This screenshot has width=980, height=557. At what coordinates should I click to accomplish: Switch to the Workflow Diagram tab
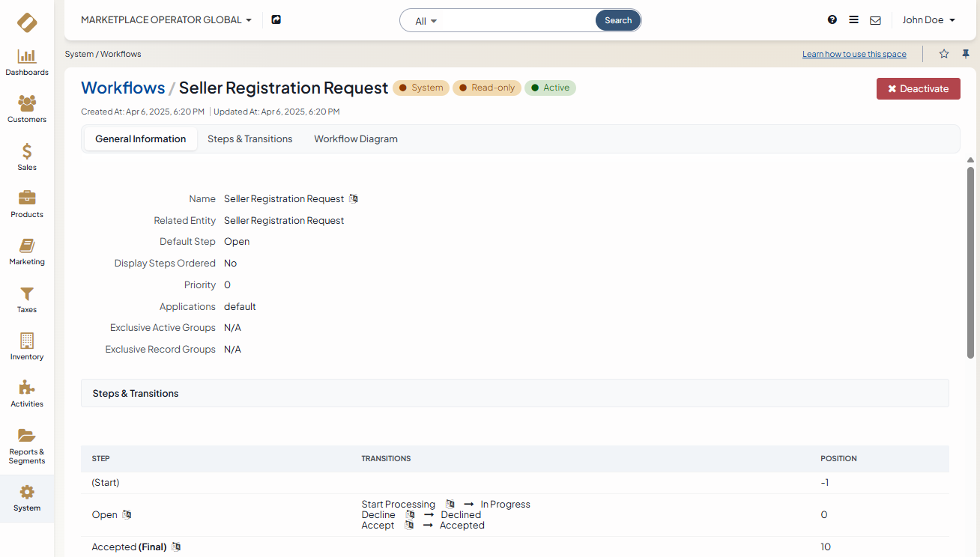pyautogui.click(x=356, y=139)
